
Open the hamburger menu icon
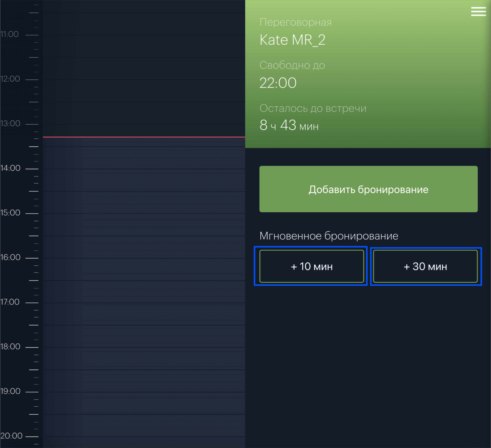(478, 11)
